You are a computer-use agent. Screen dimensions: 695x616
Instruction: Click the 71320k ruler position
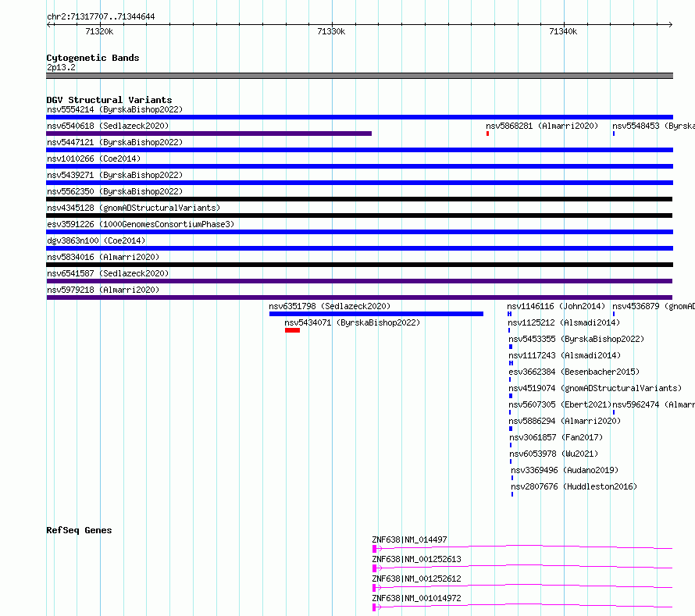click(99, 31)
